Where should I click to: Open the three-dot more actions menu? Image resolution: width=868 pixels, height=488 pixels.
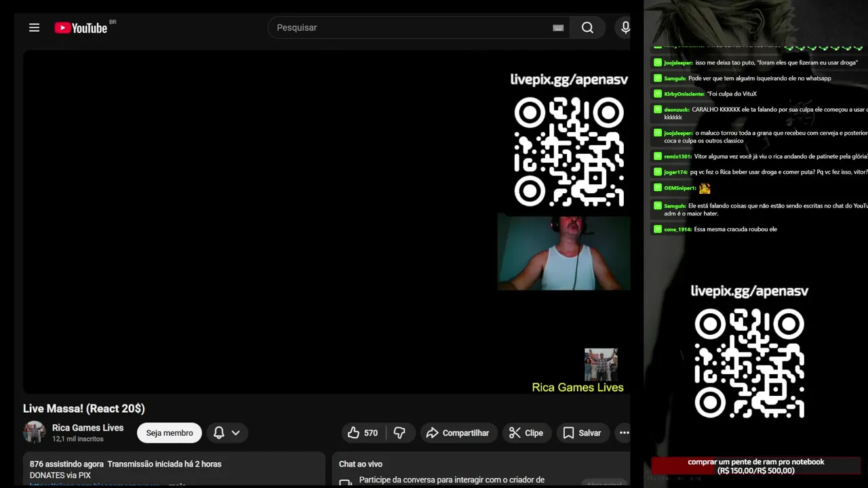point(624,433)
